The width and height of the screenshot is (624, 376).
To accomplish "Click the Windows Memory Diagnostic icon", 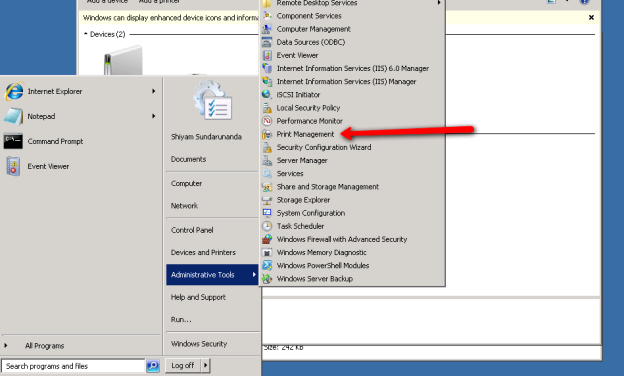I will [267, 252].
